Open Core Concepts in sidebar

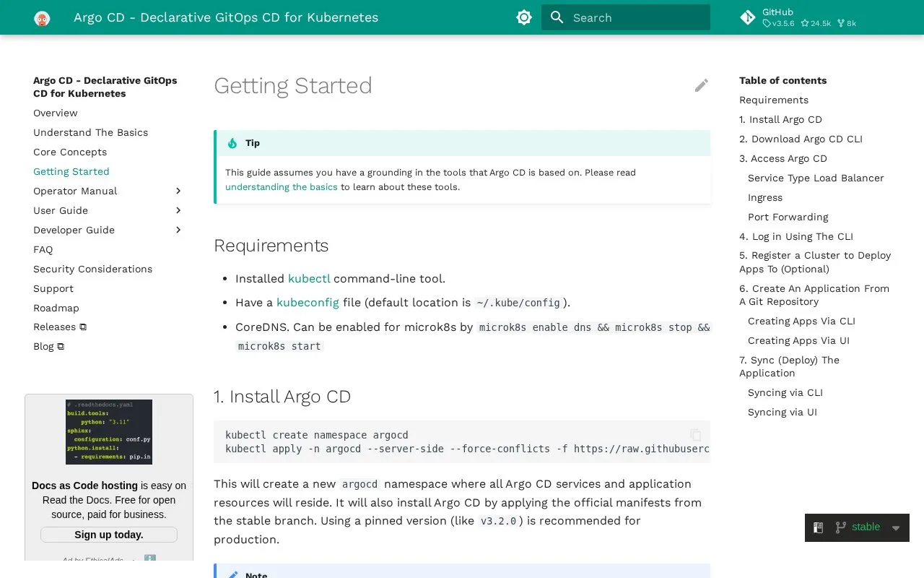(x=70, y=152)
